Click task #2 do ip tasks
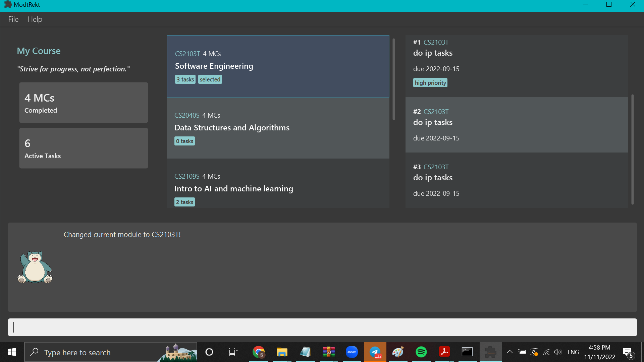Viewport: 644px width, 362px height. coord(517,125)
